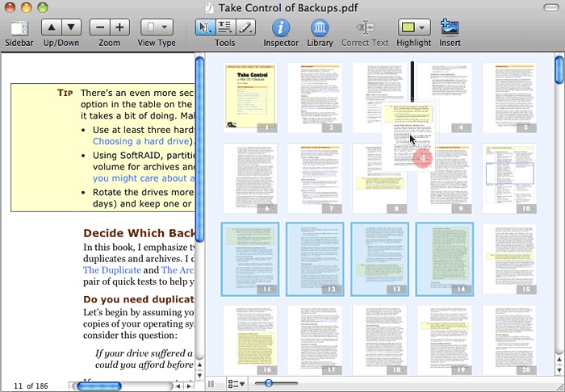The height and width of the screenshot is (392, 565).
Task: Open the Library
Action: point(320,27)
